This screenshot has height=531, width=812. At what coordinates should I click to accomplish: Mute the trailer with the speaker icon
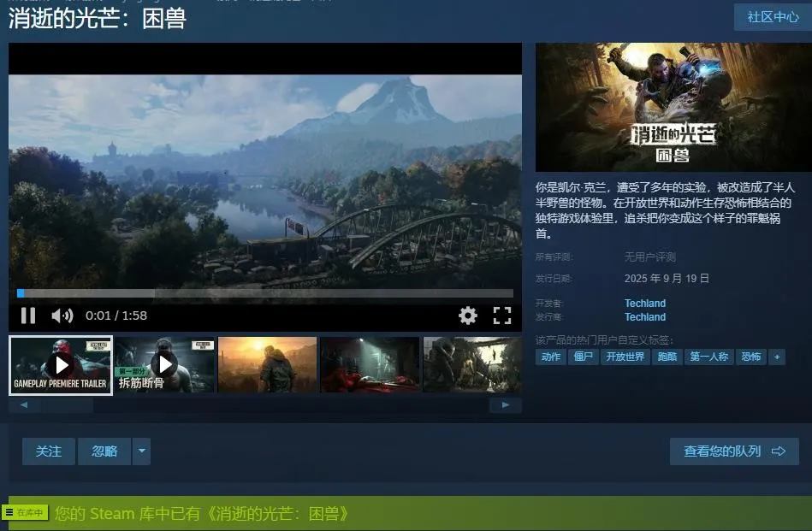click(x=62, y=316)
